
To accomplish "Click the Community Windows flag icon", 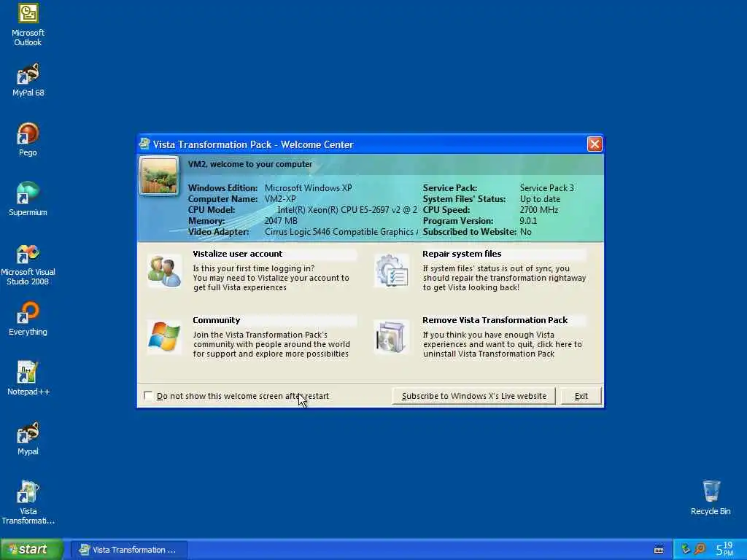I will point(164,337).
